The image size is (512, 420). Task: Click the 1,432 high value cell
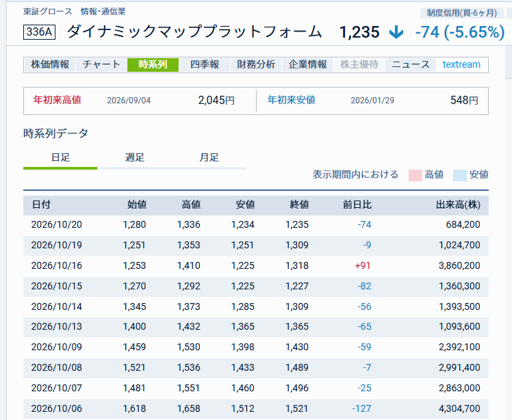[189, 327]
